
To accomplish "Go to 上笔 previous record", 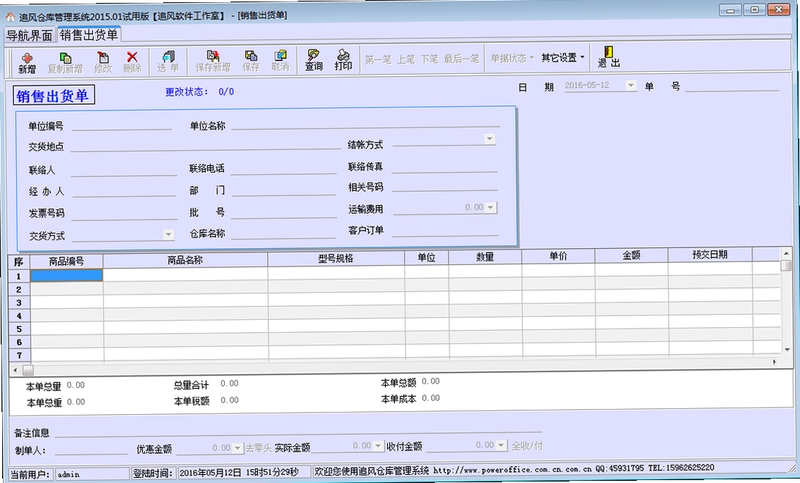I will [406, 59].
